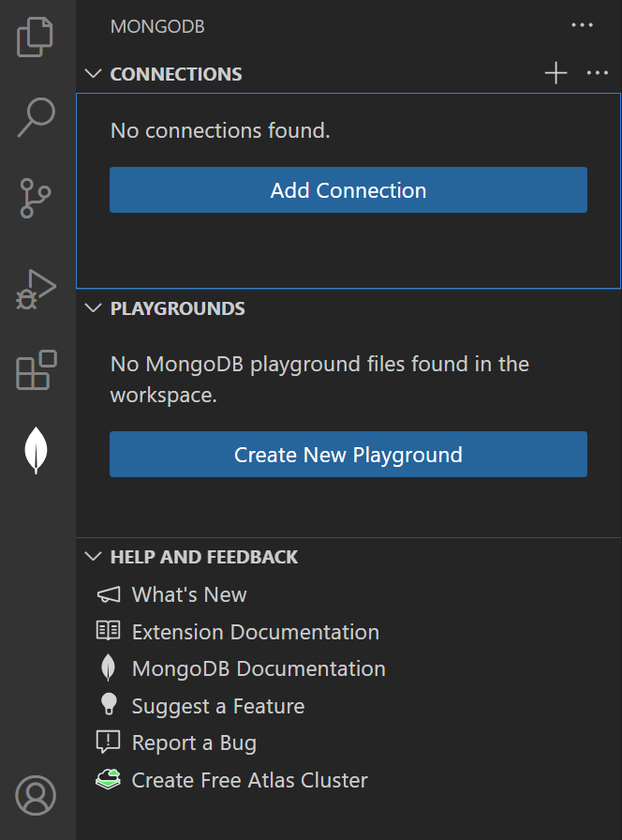Collapse the PLAYGROUNDS section
The height and width of the screenshot is (840, 622).
click(x=92, y=307)
